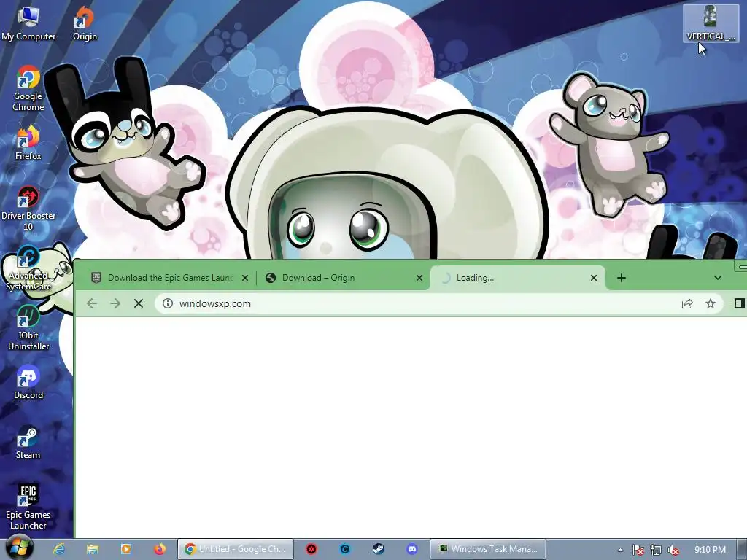Viewport: 747px width, 560px height.
Task: Select the Loading... tab in Chrome
Action: [517, 278]
